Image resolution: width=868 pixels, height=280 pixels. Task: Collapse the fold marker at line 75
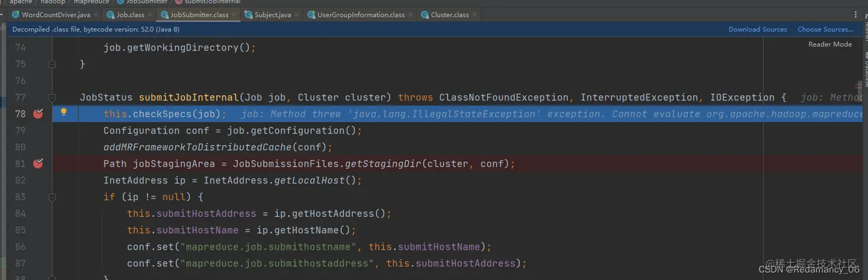pos(52,64)
